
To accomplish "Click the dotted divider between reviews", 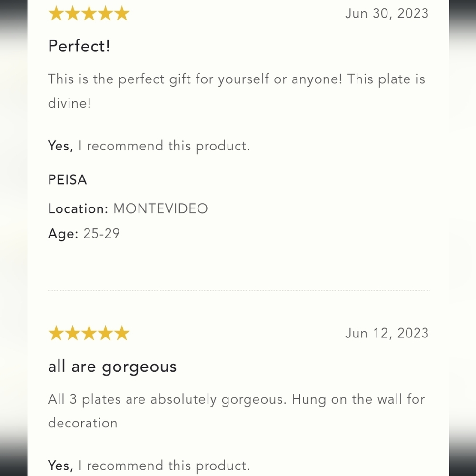I will coord(238,290).
